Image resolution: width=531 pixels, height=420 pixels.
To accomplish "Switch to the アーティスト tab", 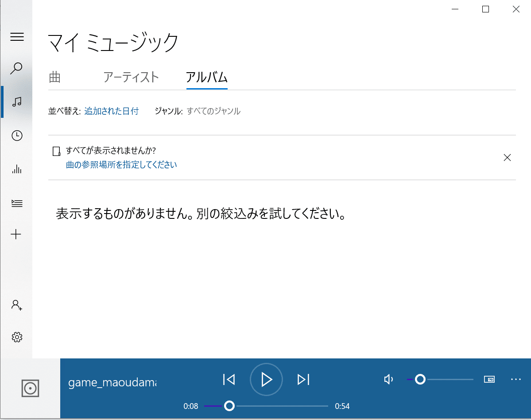I will [131, 77].
